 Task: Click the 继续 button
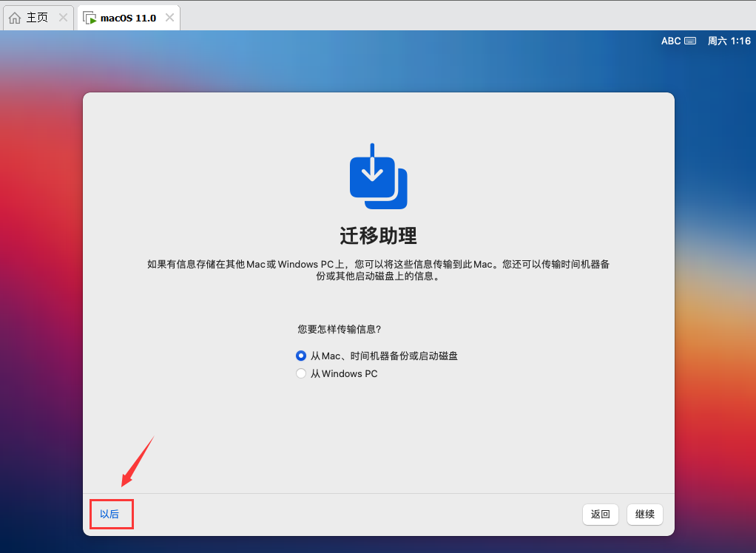point(644,515)
